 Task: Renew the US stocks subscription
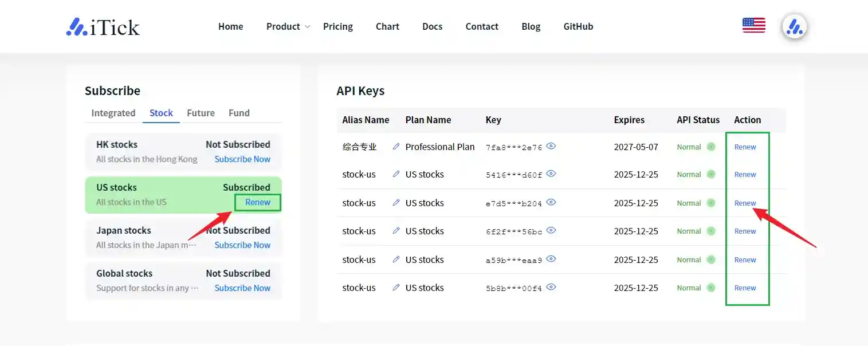point(258,202)
